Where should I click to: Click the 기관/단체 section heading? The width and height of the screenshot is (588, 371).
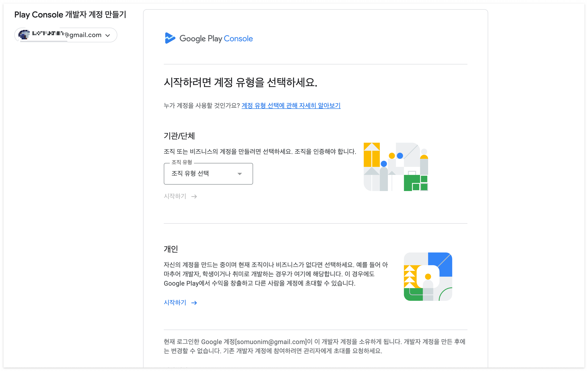coord(179,136)
